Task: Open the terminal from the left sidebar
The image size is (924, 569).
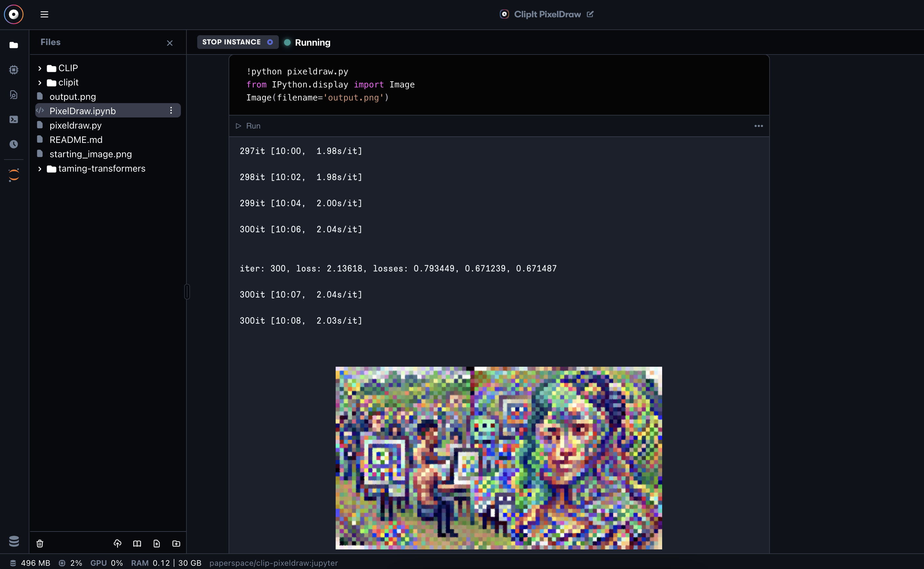Action: (x=14, y=119)
